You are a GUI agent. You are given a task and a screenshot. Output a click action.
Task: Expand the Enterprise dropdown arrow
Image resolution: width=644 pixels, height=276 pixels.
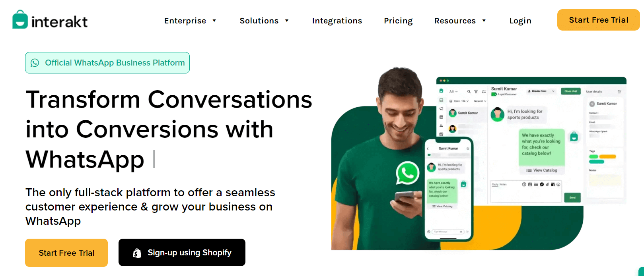(x=214, y=21)
